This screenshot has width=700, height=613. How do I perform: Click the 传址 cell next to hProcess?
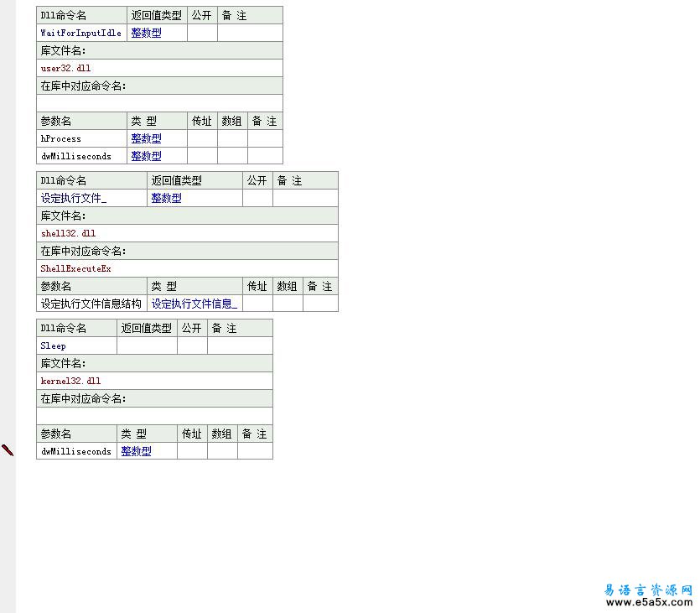point(201,138)
